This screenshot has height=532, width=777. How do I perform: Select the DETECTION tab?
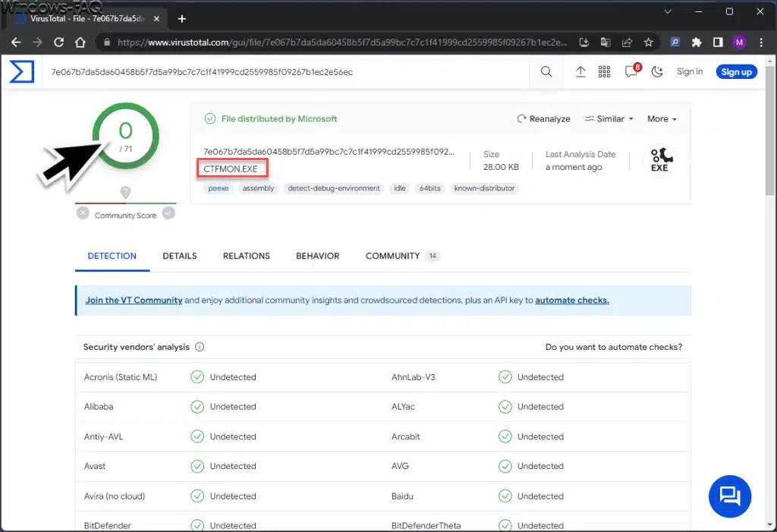[112, 256]
